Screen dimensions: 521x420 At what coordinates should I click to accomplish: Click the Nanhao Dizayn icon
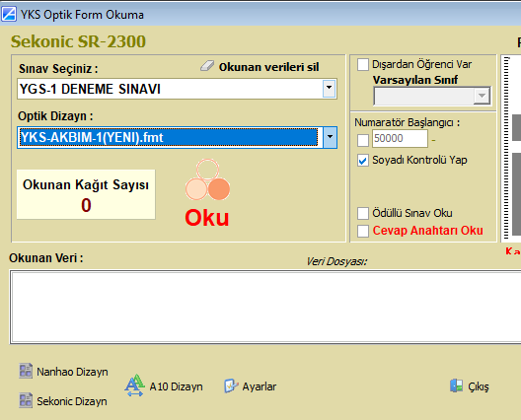click(26, 371)
